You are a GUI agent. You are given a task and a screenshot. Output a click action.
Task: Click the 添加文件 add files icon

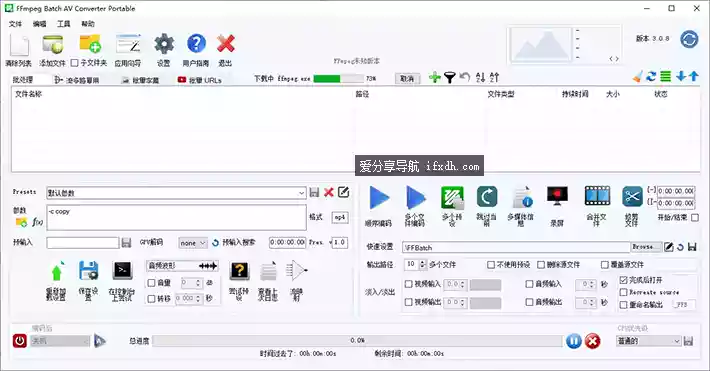(53, 45)
